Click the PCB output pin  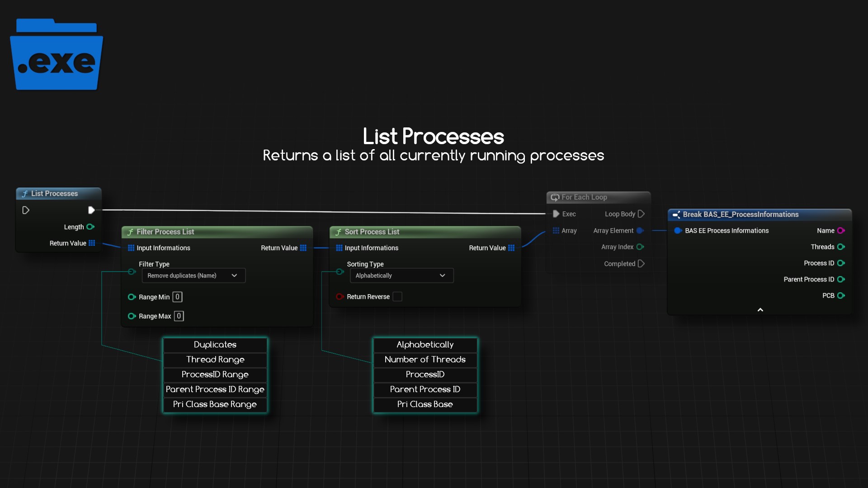tap(841, 296)
